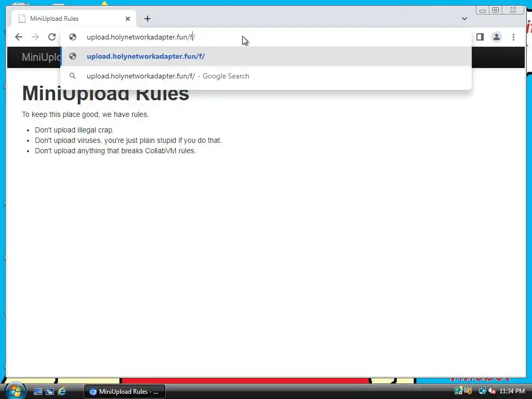Screen dimensions: 532x399
Task: Click the MiniUpload brand link in navbar
Action: pyautogui.click(x=41, y=57)
